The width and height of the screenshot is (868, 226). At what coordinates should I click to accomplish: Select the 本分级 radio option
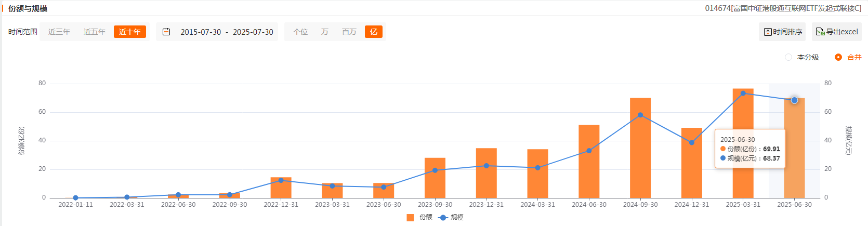[788, 57]
